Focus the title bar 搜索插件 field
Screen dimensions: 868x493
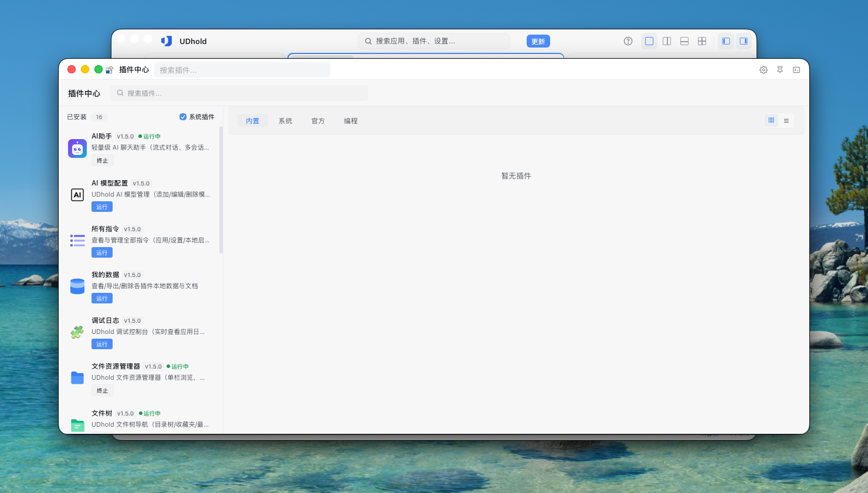point(242,70)
